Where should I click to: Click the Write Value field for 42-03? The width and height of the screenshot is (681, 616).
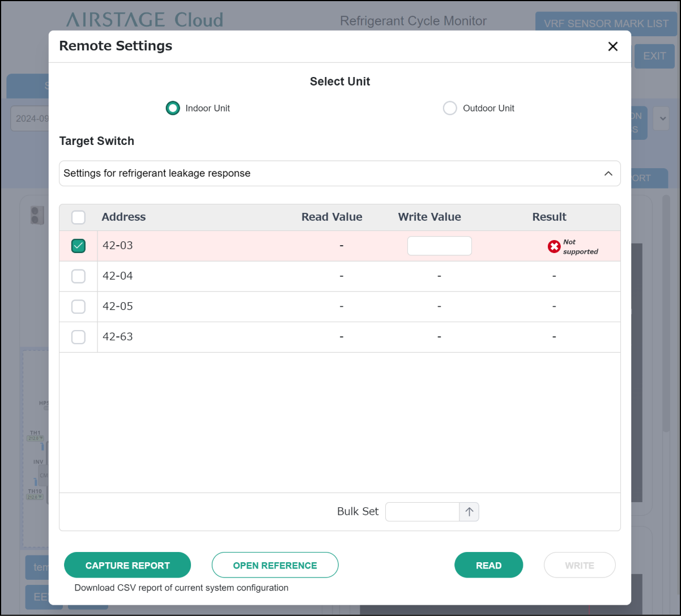point(439,246)
